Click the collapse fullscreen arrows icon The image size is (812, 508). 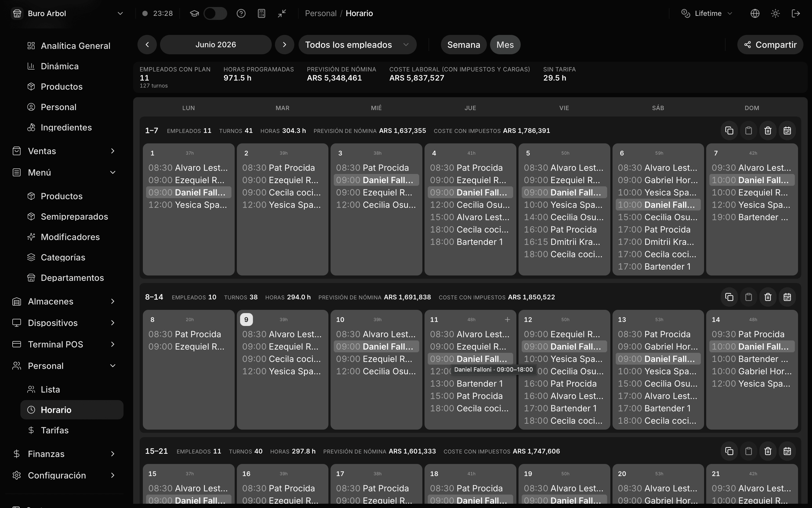click(282, 13)
